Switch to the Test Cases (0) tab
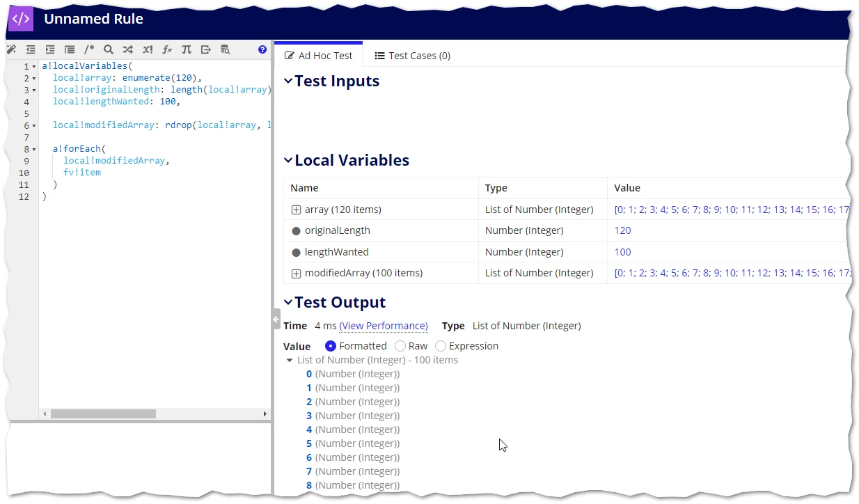The height and width of the screenshot is (504, 859). (x=413, y=56)
